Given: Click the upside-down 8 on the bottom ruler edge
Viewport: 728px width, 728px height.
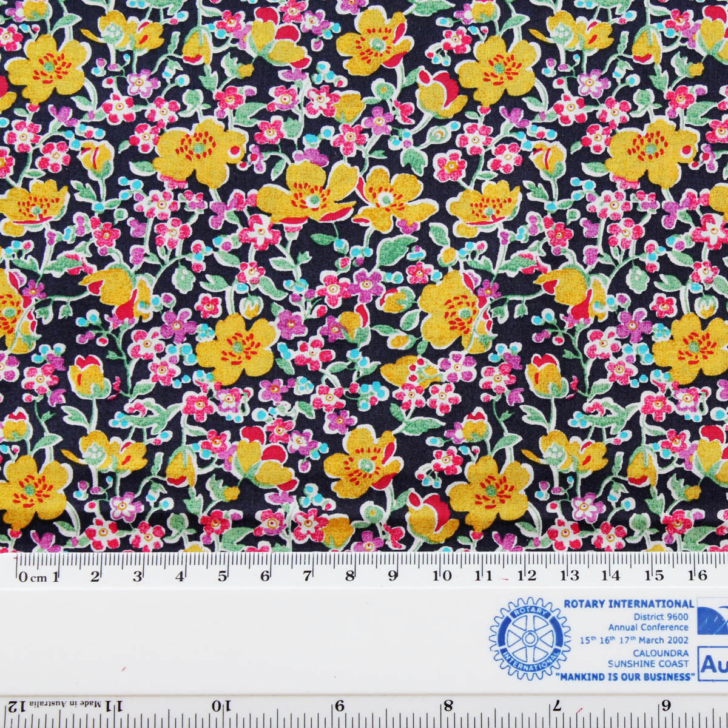Looking at the screenshot, I should coord(448,707).
